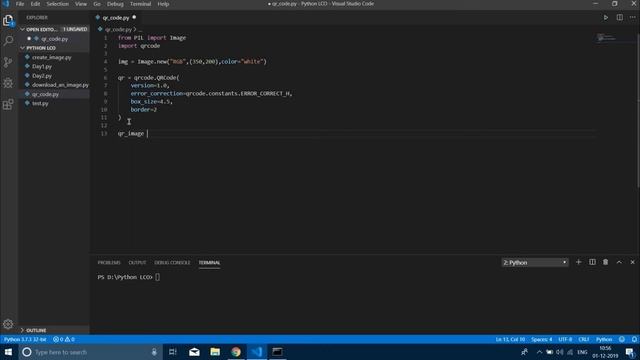
Task: Go to line via Ln 13, Col 10 indicator
Action: tap(510, 339)
